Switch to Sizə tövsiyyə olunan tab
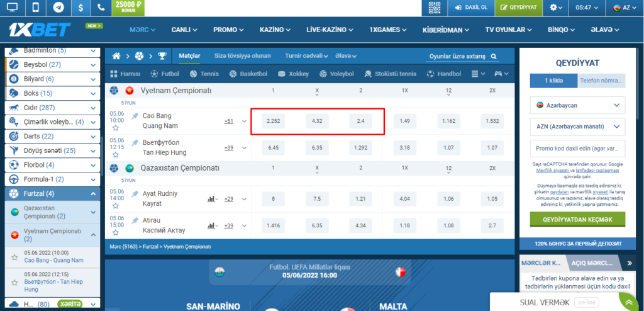The image size is (644, 311). coord(242,56)
